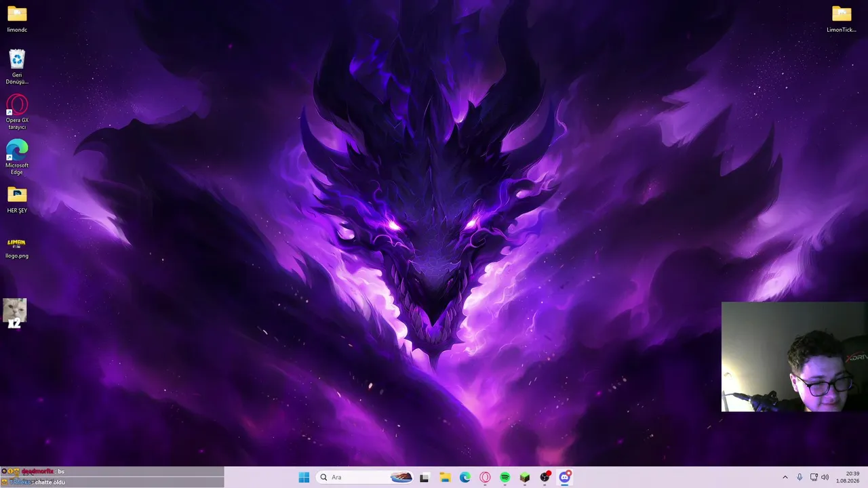Screen dimensions: 868x488
Task: Switch to Spotify in the taskbar
Action: click(505, 477)
